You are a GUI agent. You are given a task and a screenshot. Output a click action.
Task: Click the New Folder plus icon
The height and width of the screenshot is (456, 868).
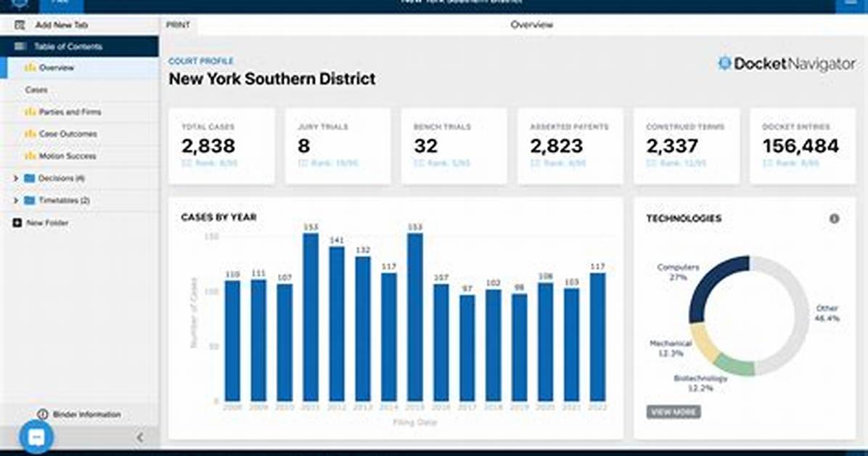point(17,224)
